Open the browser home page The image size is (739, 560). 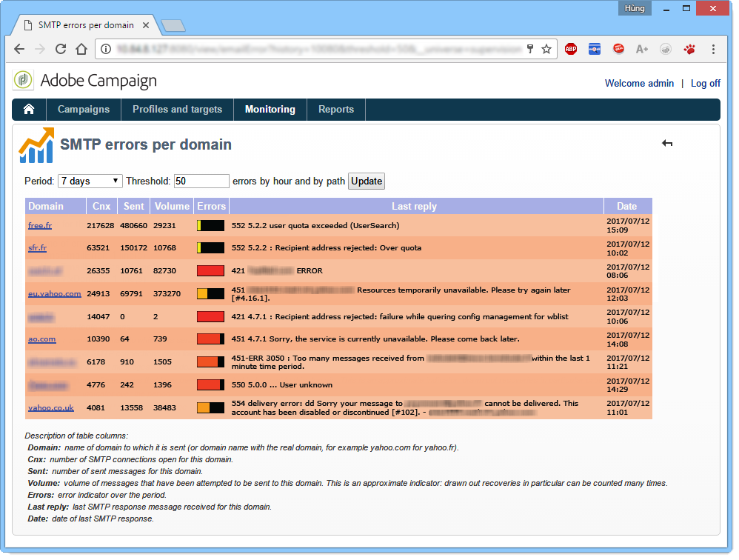point(81,49)
